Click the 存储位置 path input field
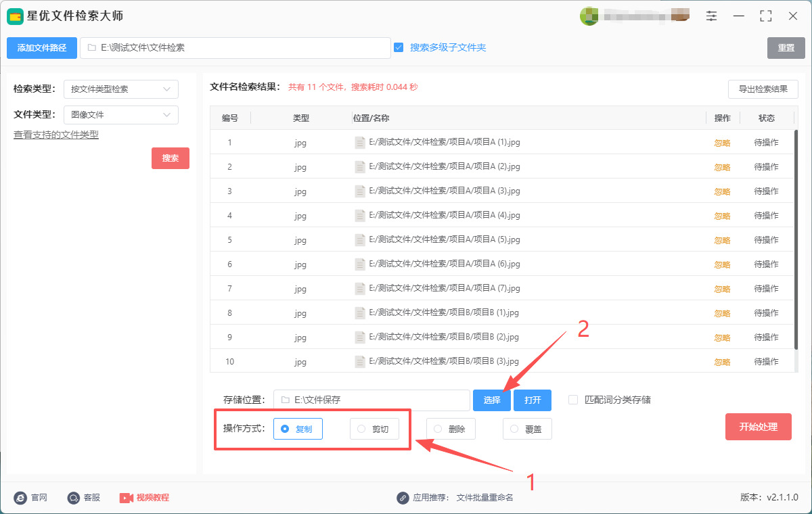The image size is (812, 514). (371, 400)
